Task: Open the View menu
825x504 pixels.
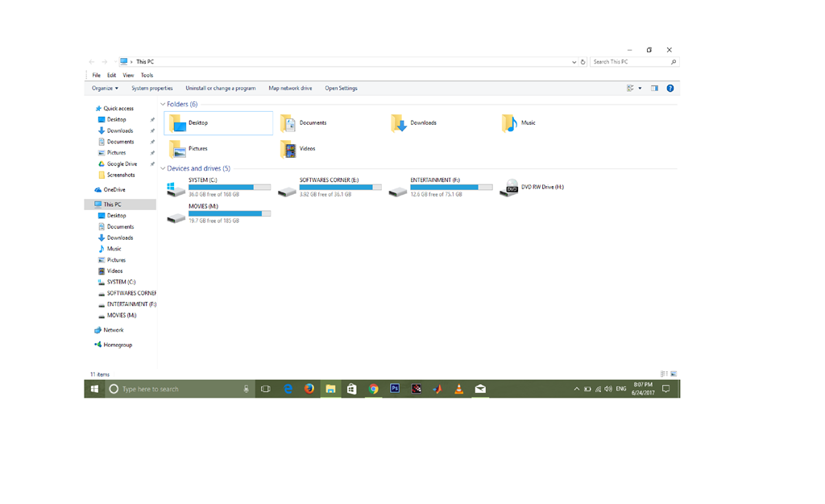Action: (x=128, y=75)
